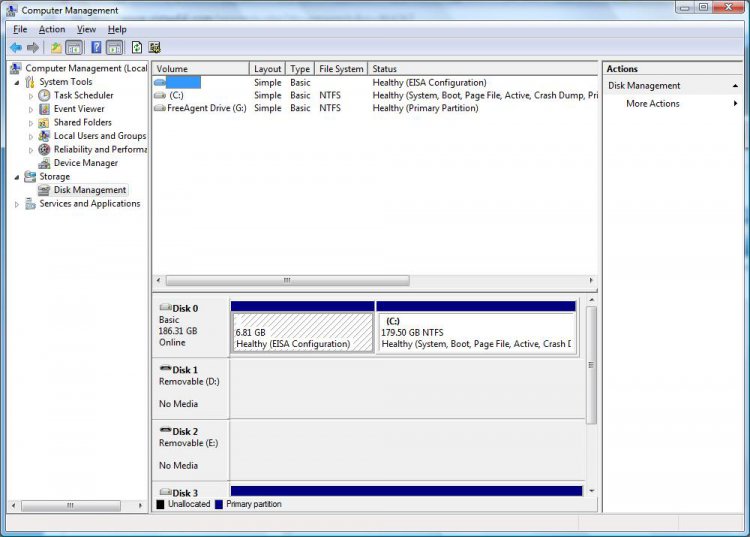Open the Action menu
This screenshot has width=750, height=537.
tap(52, 30)
